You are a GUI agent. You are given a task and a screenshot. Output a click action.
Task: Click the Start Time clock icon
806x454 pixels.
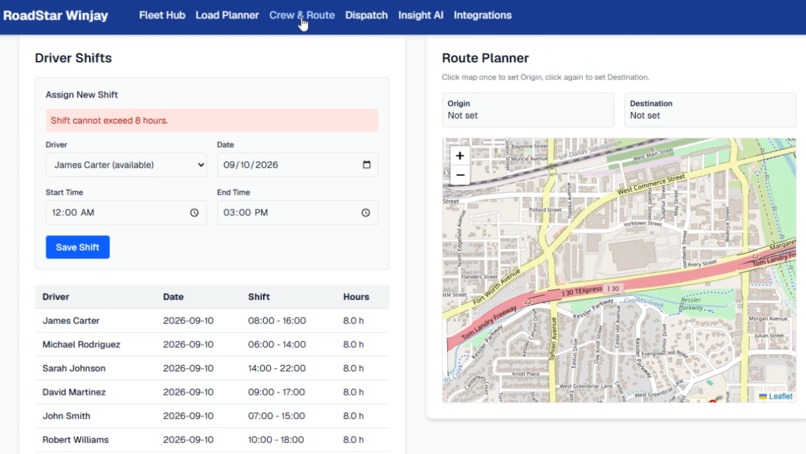tap(194, 212)
